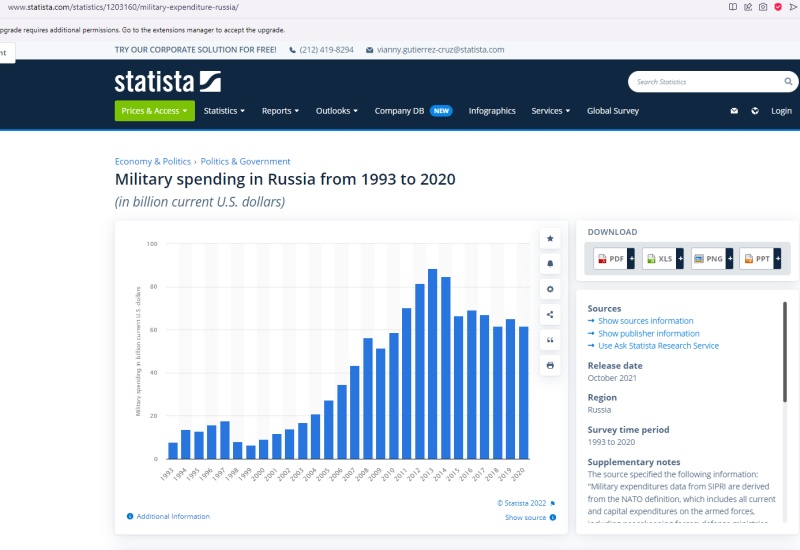Click the 2013 bar in the chart
Screen dimensions: 800x550
pyautogui.click(x=432, y=364)
